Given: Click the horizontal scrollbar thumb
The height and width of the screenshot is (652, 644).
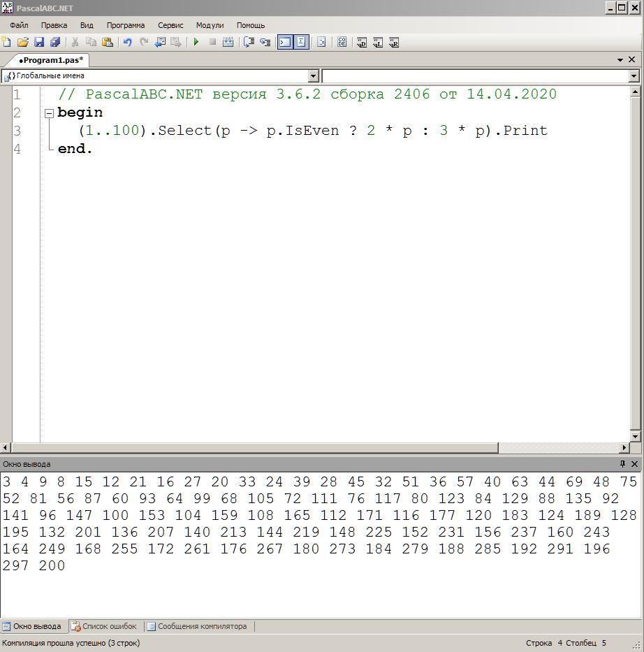Looking at the screenshot, I should 255,448.
